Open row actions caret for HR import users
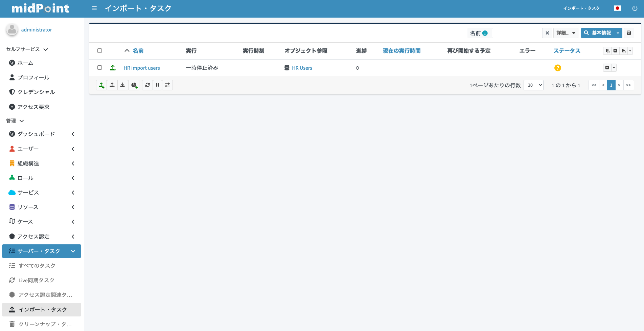 [x=614, y=68]
